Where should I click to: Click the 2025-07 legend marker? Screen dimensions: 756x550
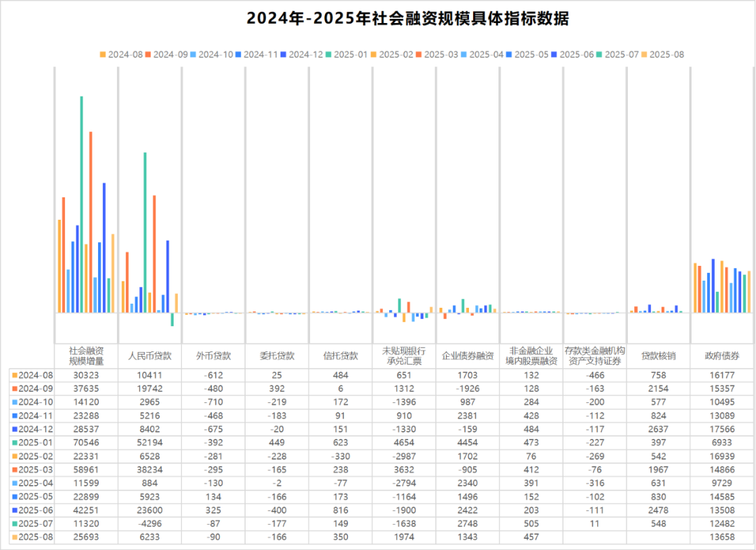pos(599,53)
